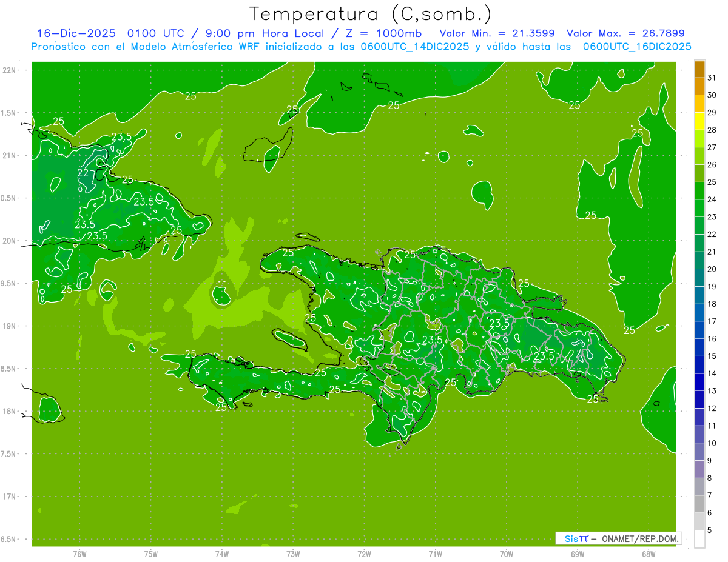Pick the legend swatch between 26 and 27

[699, 156]
